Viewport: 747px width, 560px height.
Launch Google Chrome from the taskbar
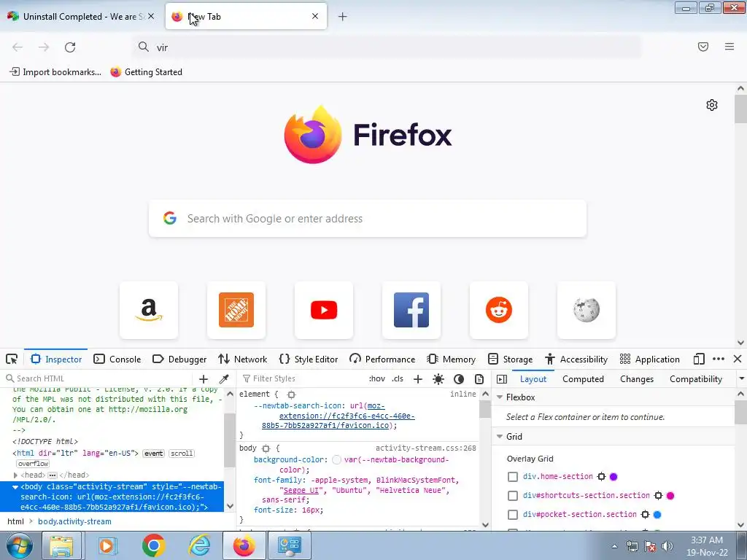153,545
